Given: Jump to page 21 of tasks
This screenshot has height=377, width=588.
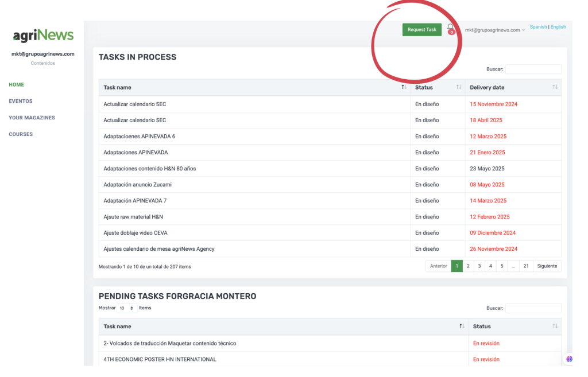Looking at the screenshot, I should (525, 266).
